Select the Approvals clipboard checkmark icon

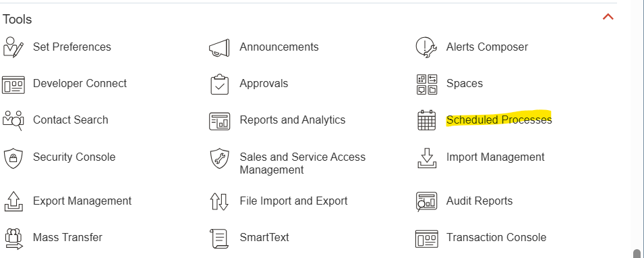(x=220, y=84)
